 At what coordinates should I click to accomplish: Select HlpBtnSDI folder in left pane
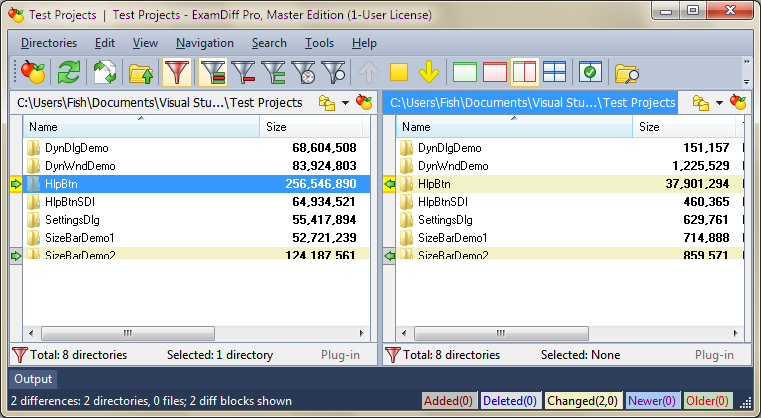click(197, 201)
